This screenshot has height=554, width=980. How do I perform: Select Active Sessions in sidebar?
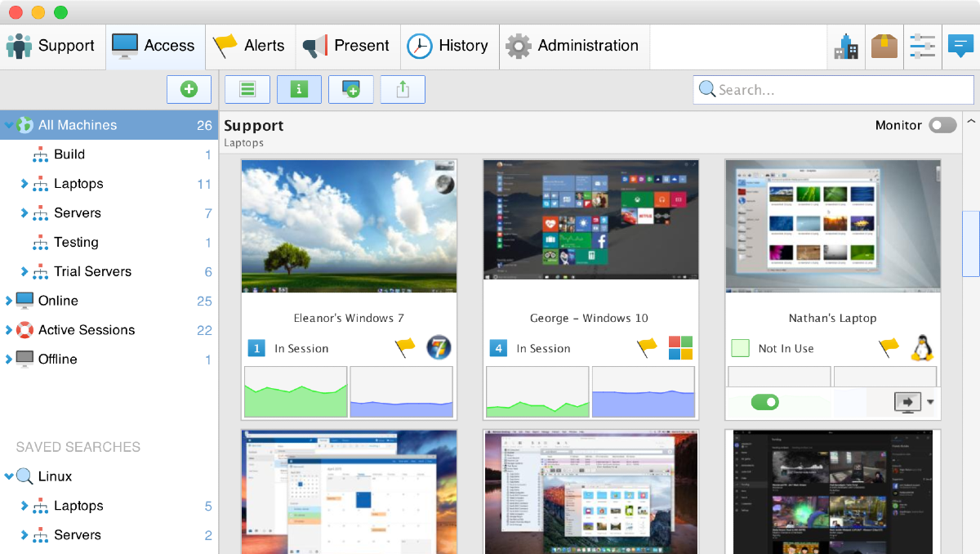(86, 330)
